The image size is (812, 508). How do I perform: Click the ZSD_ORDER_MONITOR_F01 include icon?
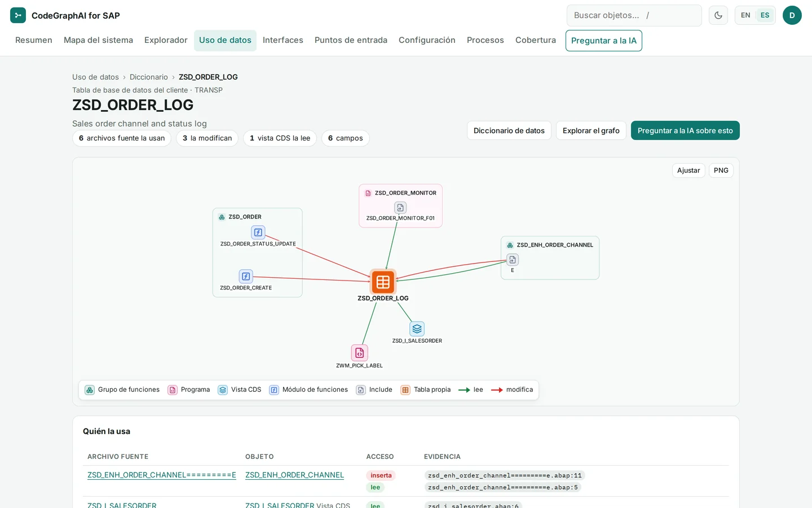(x=400, y=208)
